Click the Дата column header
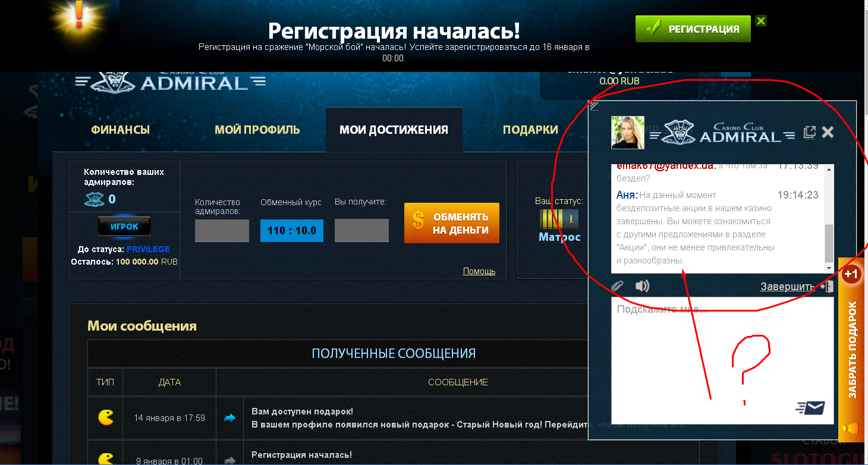The width and height of the screenshot is (868, 465). [x=169, y=382]
